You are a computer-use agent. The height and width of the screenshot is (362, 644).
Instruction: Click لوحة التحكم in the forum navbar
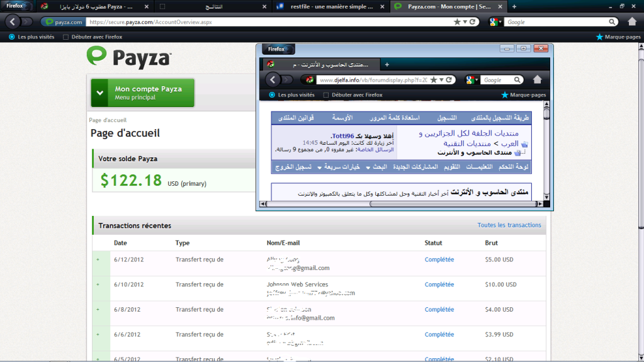click(x=514, y=167)
